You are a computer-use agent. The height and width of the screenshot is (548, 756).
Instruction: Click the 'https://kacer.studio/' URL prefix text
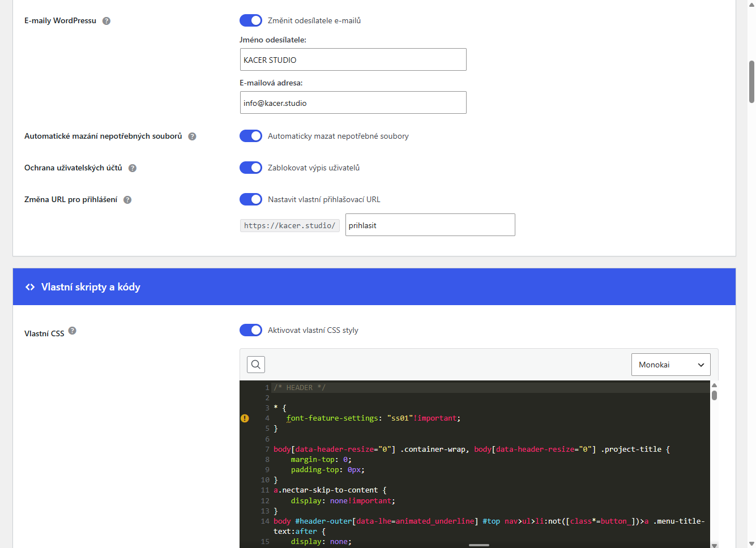coord(290,225)
